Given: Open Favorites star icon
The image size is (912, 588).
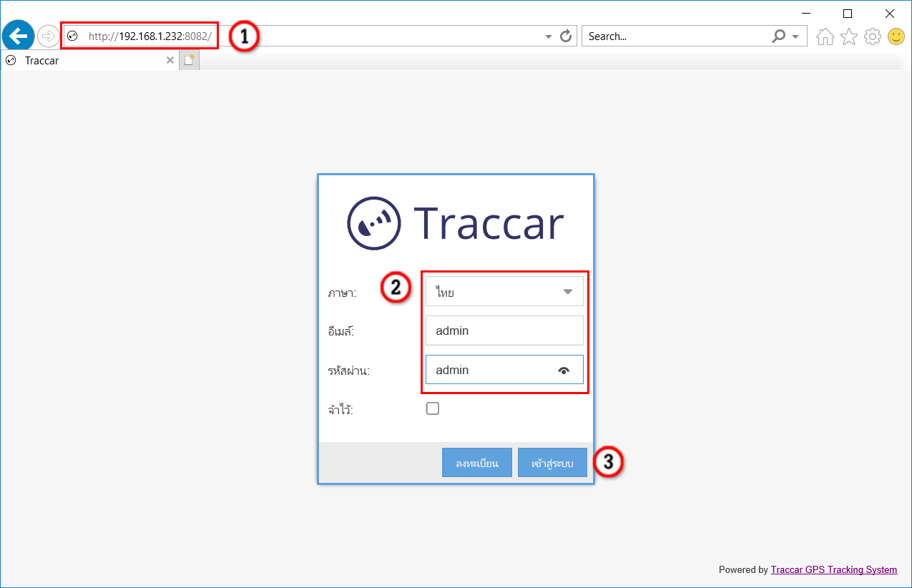Looking at the screenshot, I should (x=849, y=36).
